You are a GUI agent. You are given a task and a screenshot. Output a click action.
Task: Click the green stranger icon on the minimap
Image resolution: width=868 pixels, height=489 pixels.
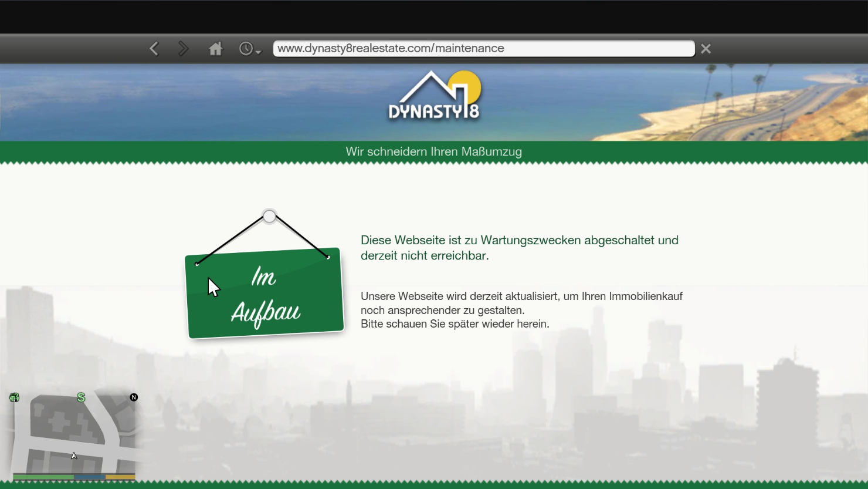click(x=13, y=397)
